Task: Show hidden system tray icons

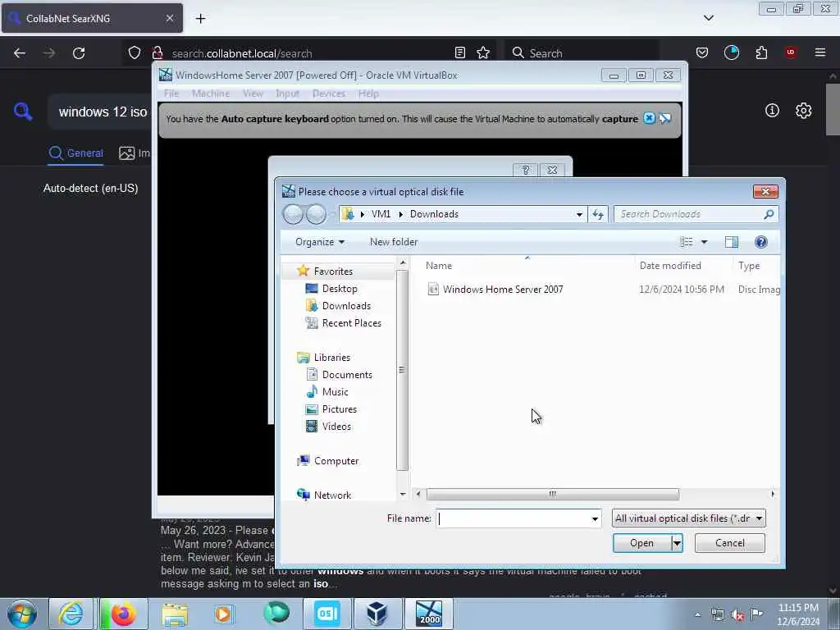Action: tap(697, 614)
